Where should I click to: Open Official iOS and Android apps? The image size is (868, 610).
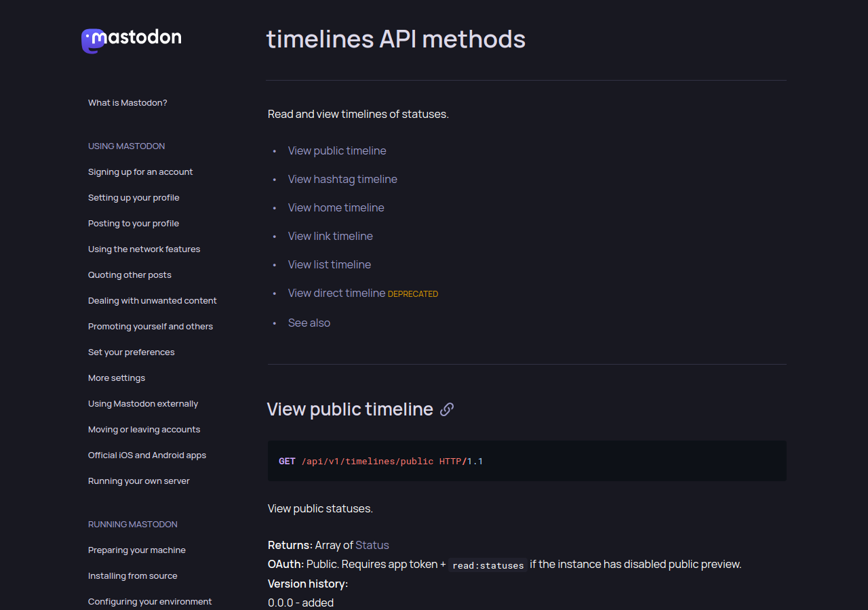point(147,455)
